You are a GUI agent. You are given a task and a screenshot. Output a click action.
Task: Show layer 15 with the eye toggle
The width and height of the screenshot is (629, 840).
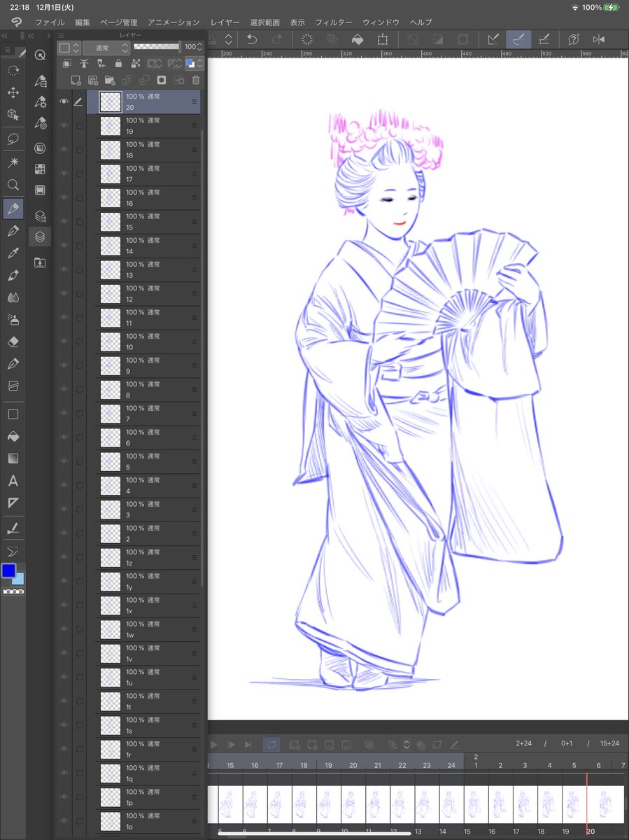coord(64,222)
